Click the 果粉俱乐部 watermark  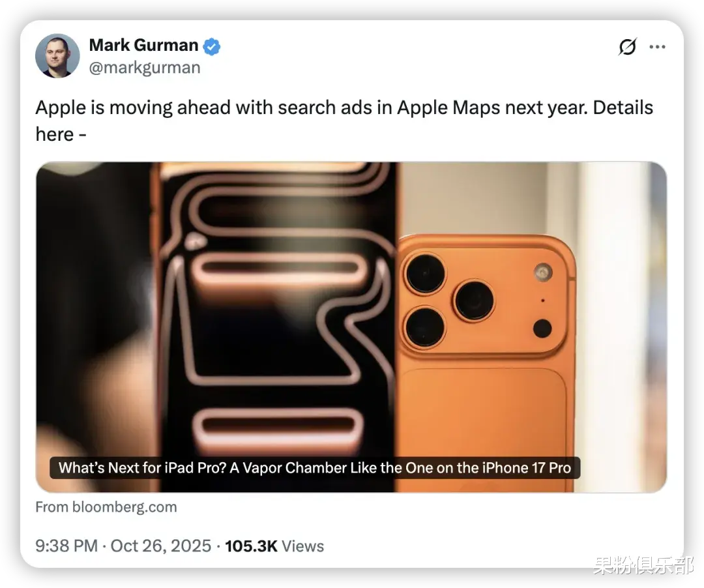pyautogui.click(x=643, y=565)
